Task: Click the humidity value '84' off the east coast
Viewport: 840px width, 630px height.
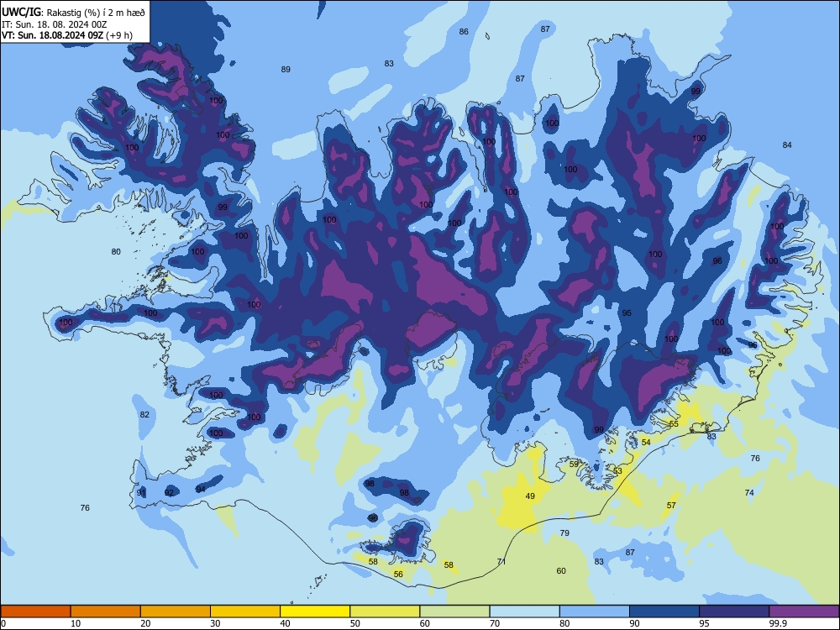Action: [786, 144]
